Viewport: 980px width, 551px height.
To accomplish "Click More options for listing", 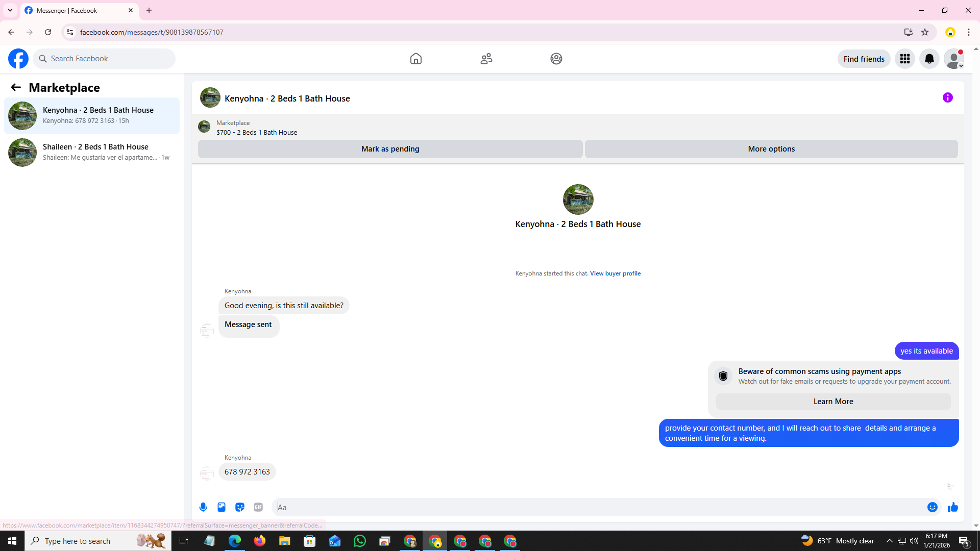I will coord(771,149).
